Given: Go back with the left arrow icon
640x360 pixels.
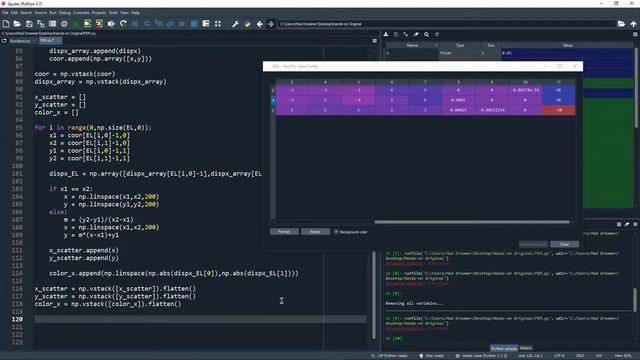Looking at the screenshot, I should pos(260,24).
